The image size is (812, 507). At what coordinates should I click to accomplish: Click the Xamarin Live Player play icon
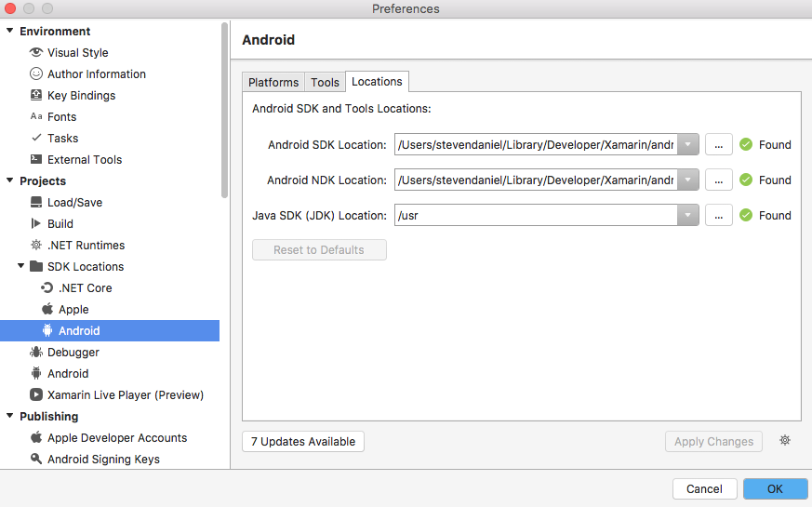pyautogui.click(x=35, y=394)
